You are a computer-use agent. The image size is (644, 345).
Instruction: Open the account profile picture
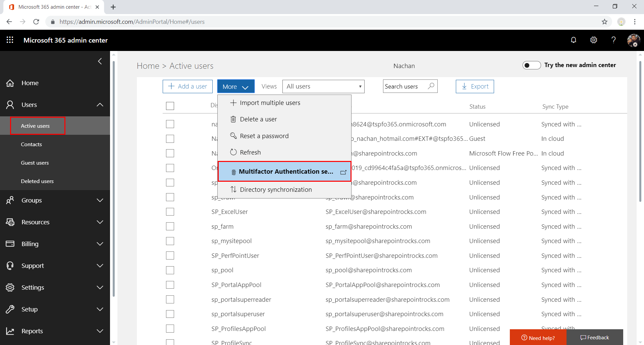(x=633, y=40)
